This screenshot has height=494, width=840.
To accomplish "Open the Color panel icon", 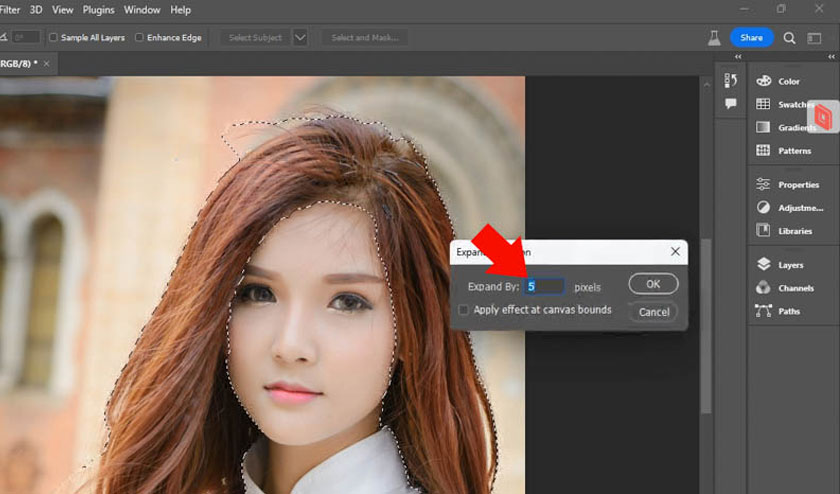I will tap(763, 81).
